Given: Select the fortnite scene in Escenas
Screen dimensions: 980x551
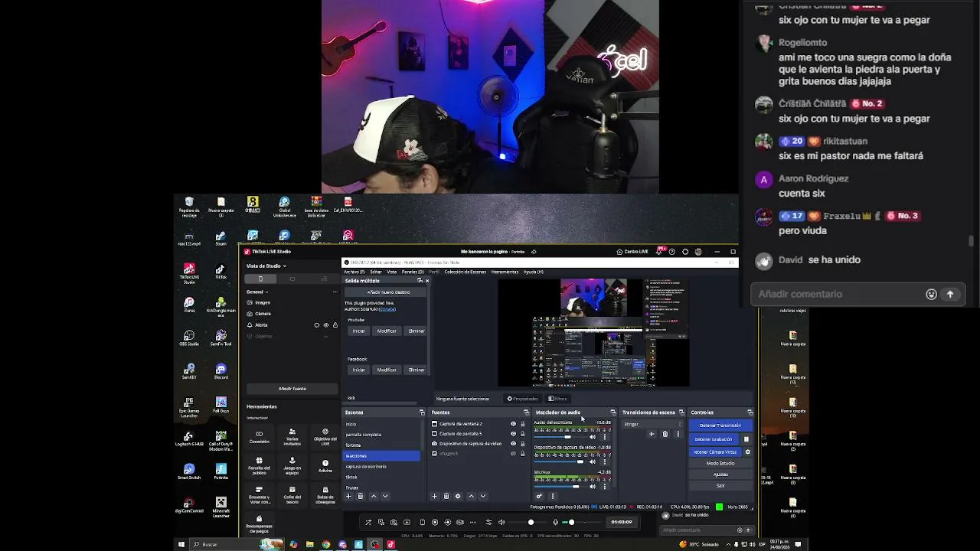Looking at the screenshot, I should point(381,445).
